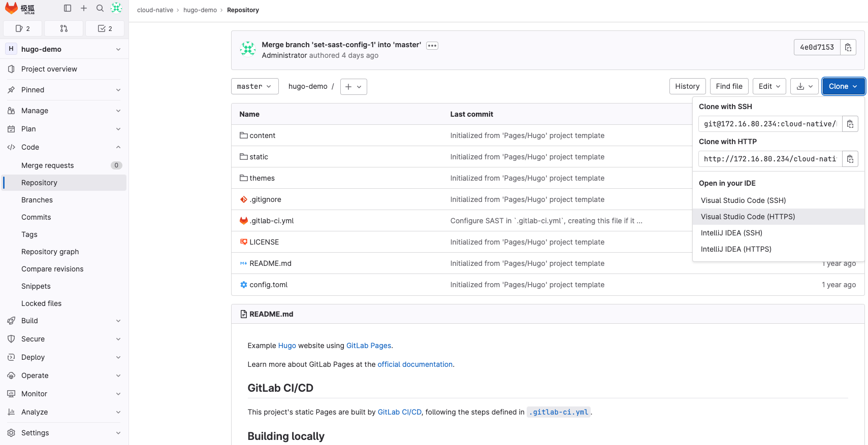Click the Find file button
The height and width of the screenshot is (445, 868).
point(729,86)
